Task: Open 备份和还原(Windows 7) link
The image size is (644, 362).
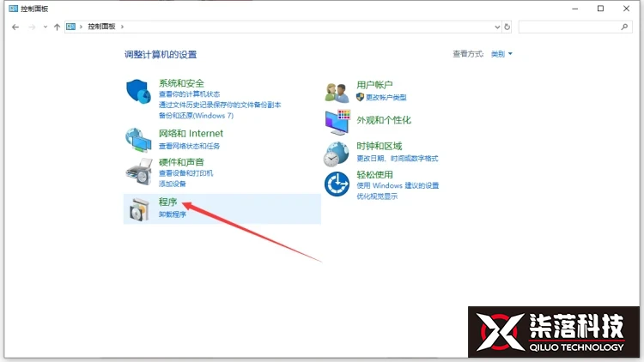Action: 196,116
